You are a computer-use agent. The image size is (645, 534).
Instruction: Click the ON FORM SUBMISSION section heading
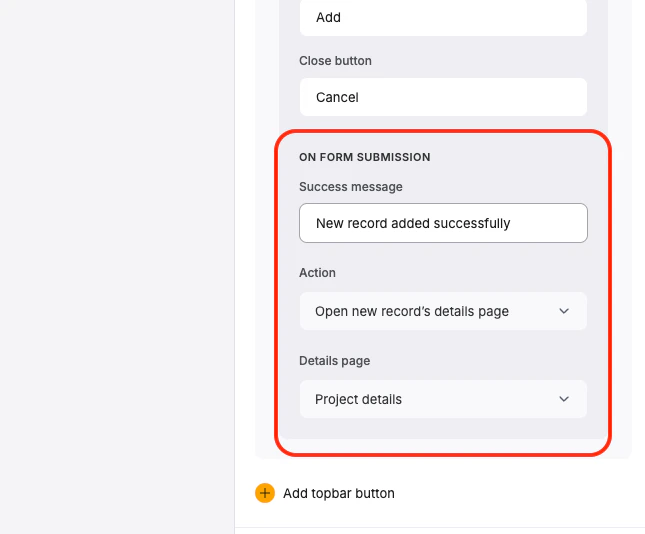[364, 157]
